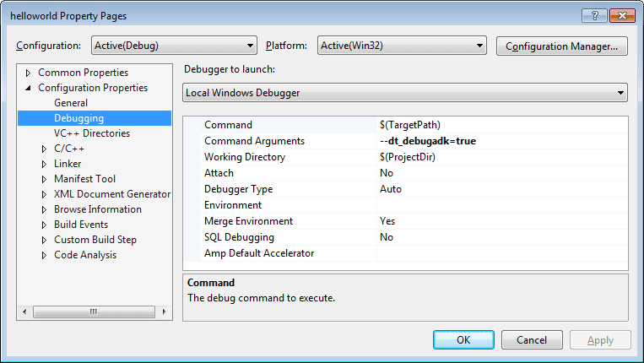Open the Debugger to launch dropdown
The height and width of the screenshot is (363, 644).
coord(405,93)
